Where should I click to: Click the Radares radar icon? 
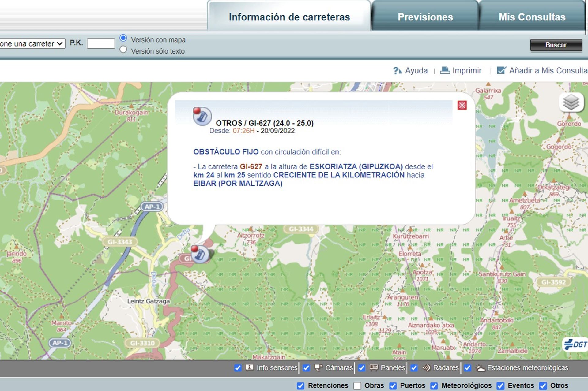[x=427, y=368]
